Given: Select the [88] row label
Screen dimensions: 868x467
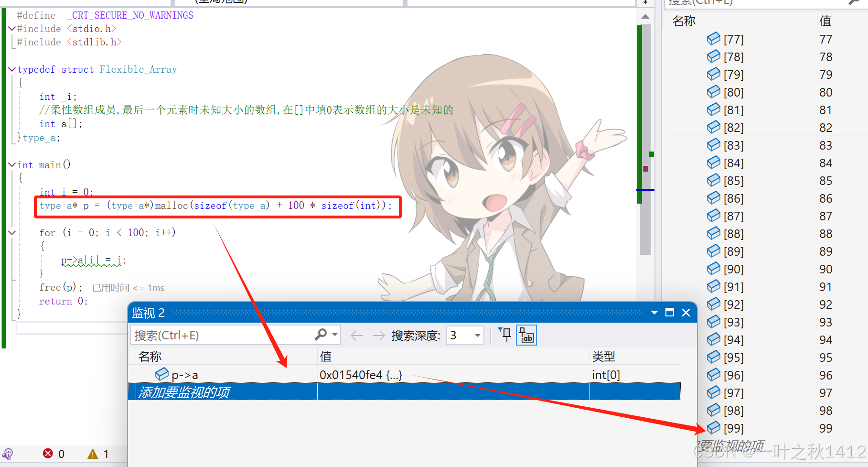Looking at the screenshot, I should click(x=734, y=234).
